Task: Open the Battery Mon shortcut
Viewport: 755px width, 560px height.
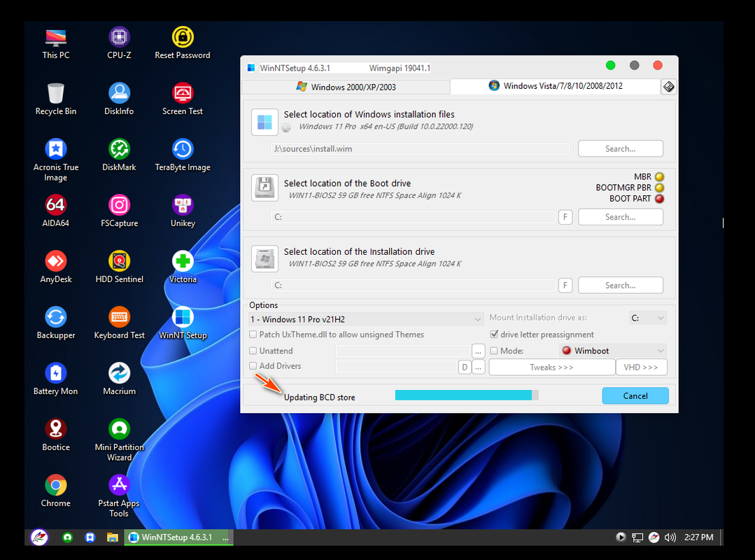Action: tap(56, 379)
